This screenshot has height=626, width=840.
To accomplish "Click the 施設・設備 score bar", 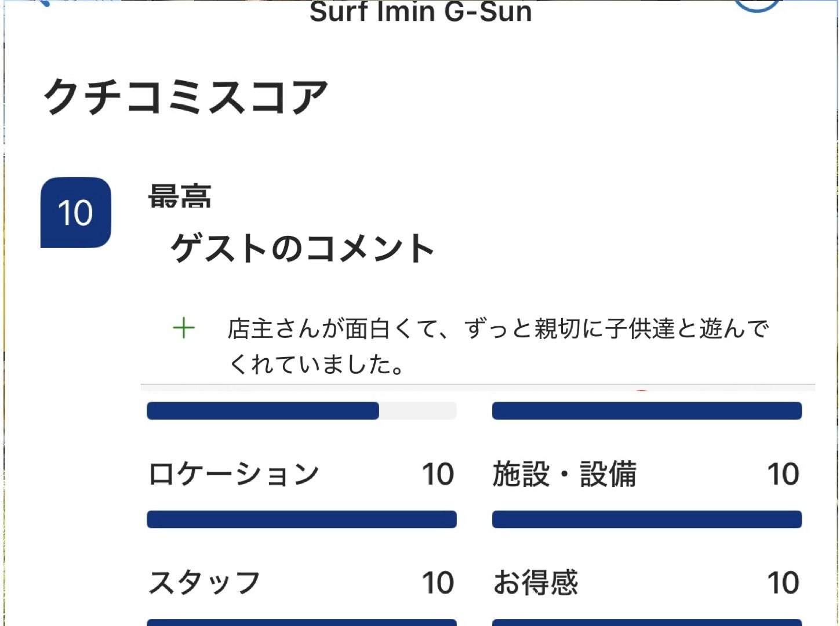I will click(x=646, y=519).
